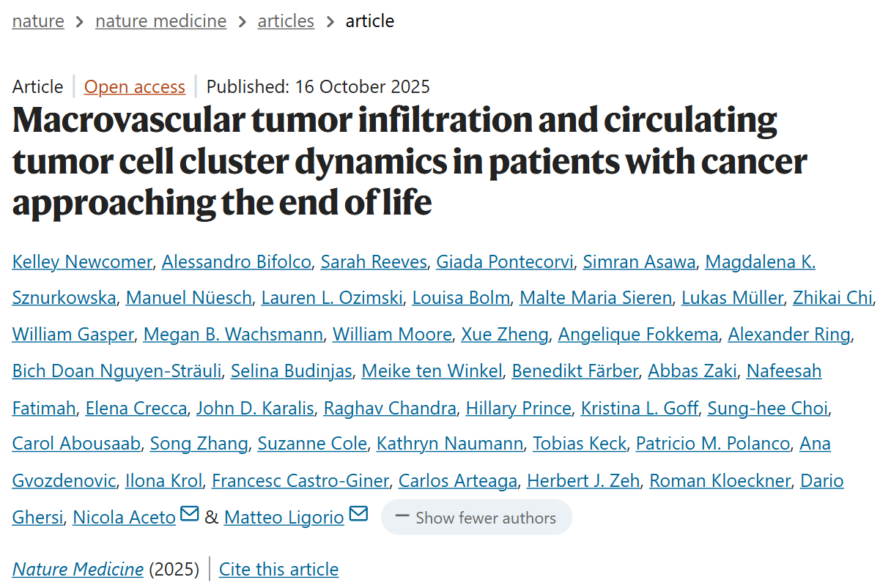Select author Herbert J. Zeh
Viewport: 891px width, 588px height.
point(583,480)
